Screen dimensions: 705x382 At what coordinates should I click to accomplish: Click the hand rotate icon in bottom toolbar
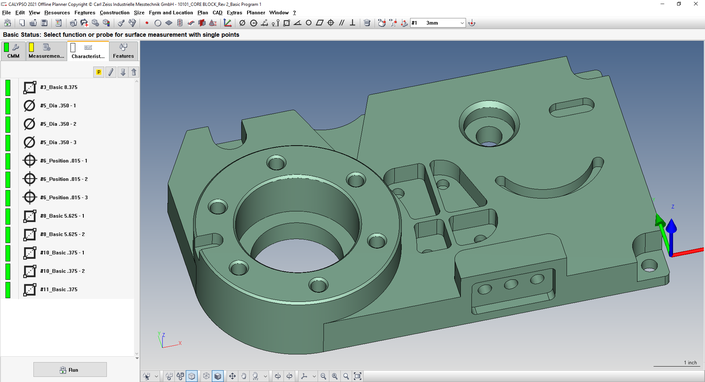coord(244,376)
